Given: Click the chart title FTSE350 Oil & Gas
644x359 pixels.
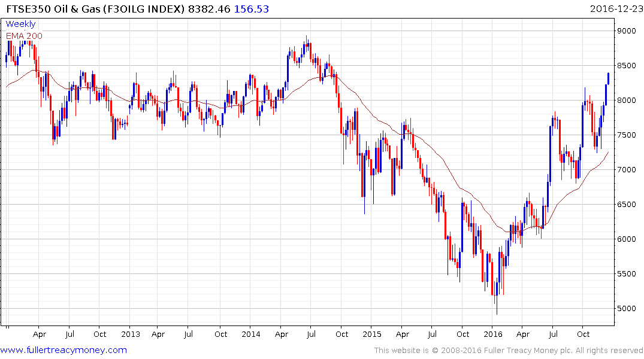Looking at the screenshot, I should point(53,8).
